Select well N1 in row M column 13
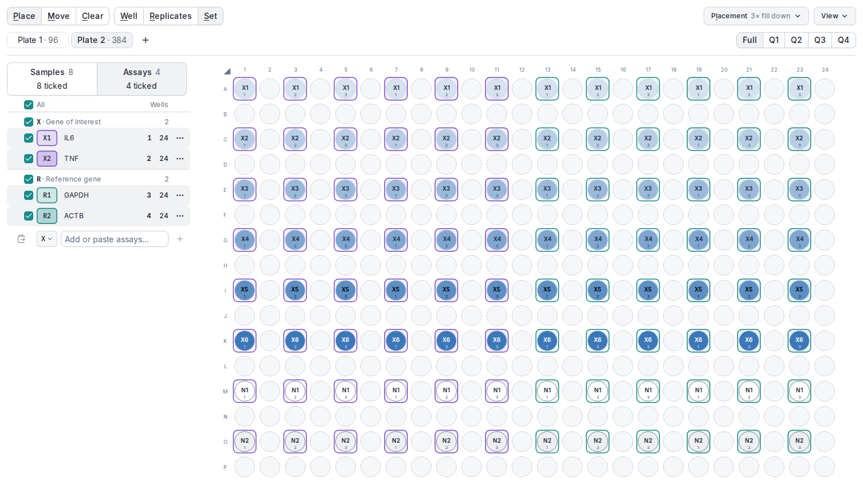The image size is (863, 504). (547, 391)
